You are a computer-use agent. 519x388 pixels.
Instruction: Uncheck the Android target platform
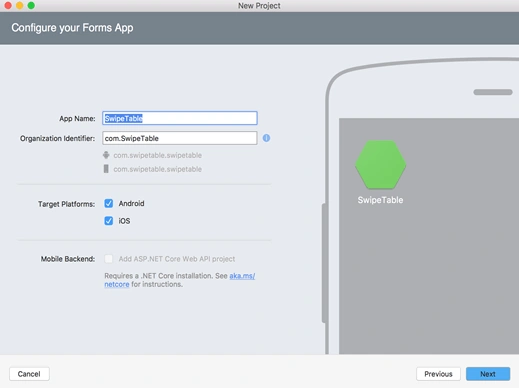109,203
